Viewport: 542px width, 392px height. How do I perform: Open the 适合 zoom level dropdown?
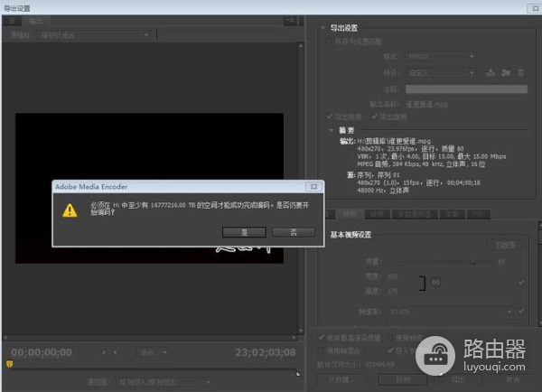(154, 352)
